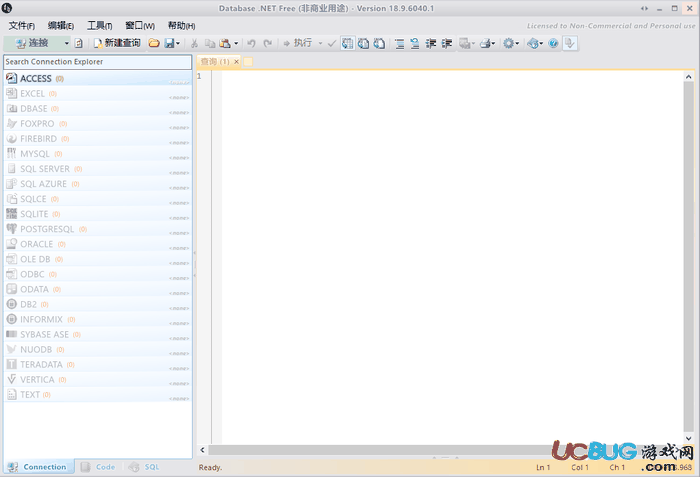Select the EXCEL connection row
The width and height of the screenshot is (700, 477).
click(x=98, y=94)
